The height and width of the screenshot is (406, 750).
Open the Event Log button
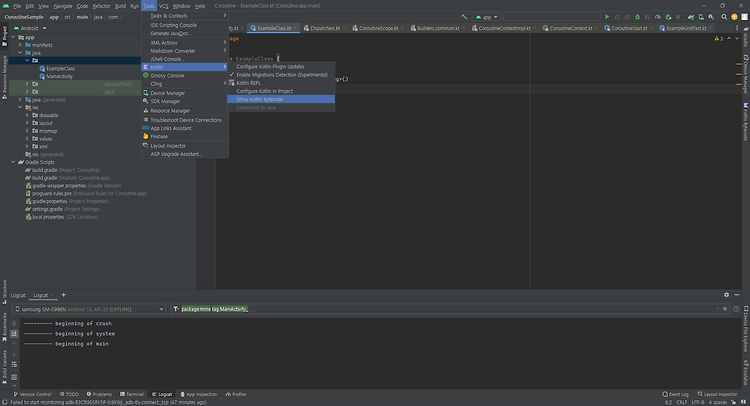(675, 394)
